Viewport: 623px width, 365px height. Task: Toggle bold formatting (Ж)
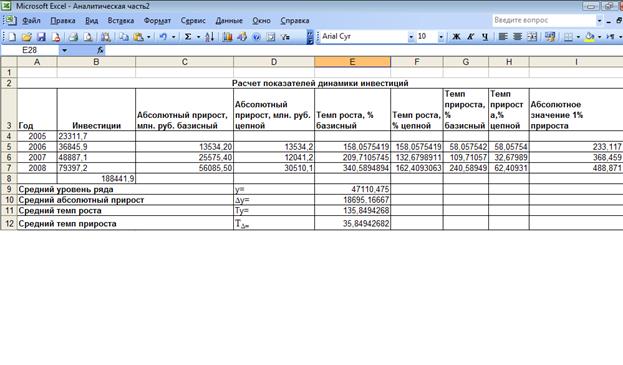[456, 37]
